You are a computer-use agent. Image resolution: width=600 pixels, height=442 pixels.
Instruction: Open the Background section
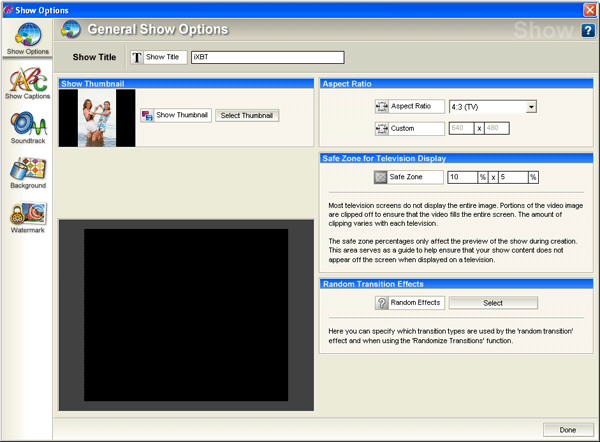28,173
